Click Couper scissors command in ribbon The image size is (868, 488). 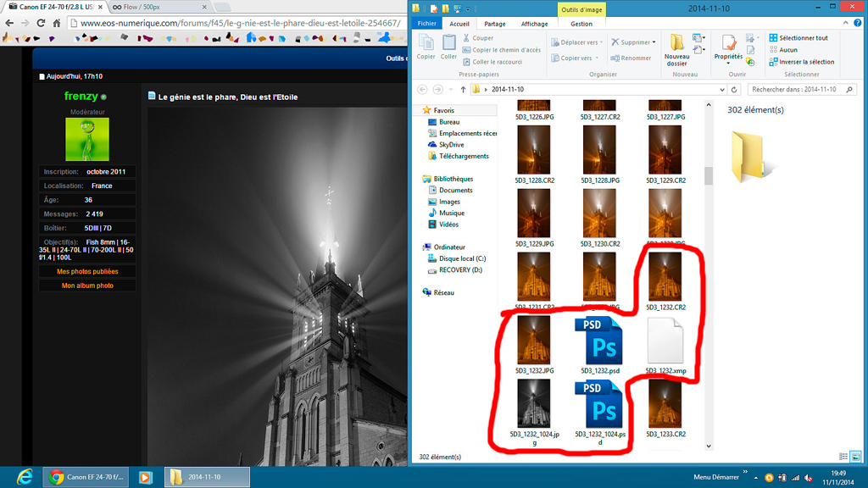478,38
